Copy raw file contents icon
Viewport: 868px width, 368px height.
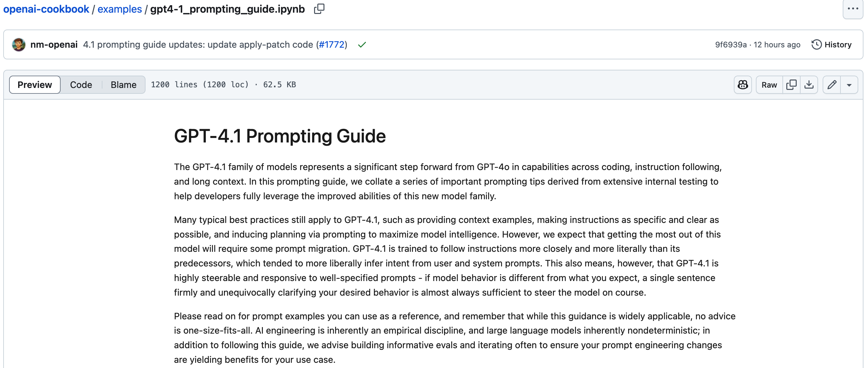pos(792,85)
